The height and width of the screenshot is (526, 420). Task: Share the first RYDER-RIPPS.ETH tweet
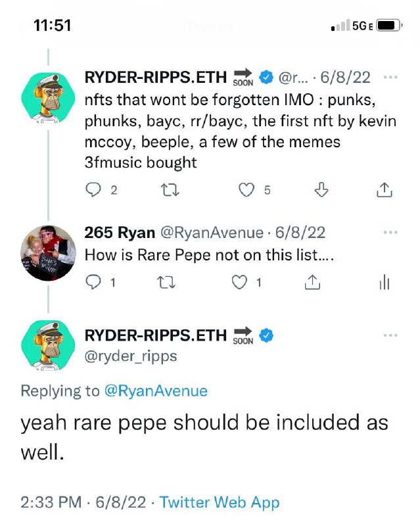(x=384, y=190)
